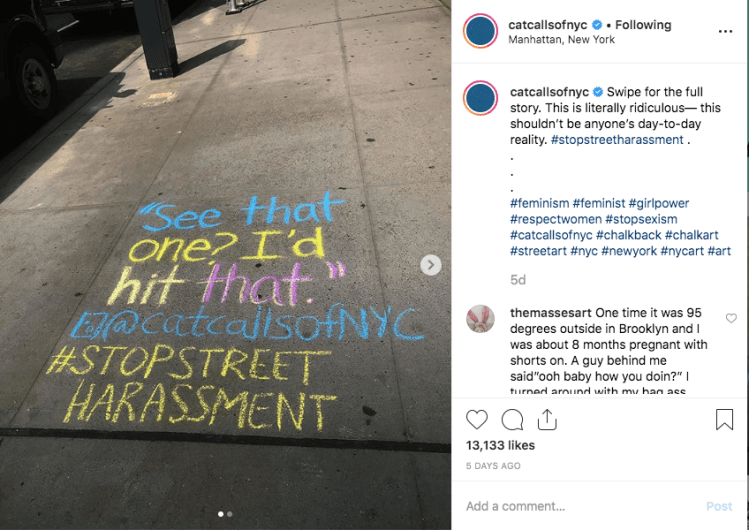Visit the themassesart username link

point(551,313)
